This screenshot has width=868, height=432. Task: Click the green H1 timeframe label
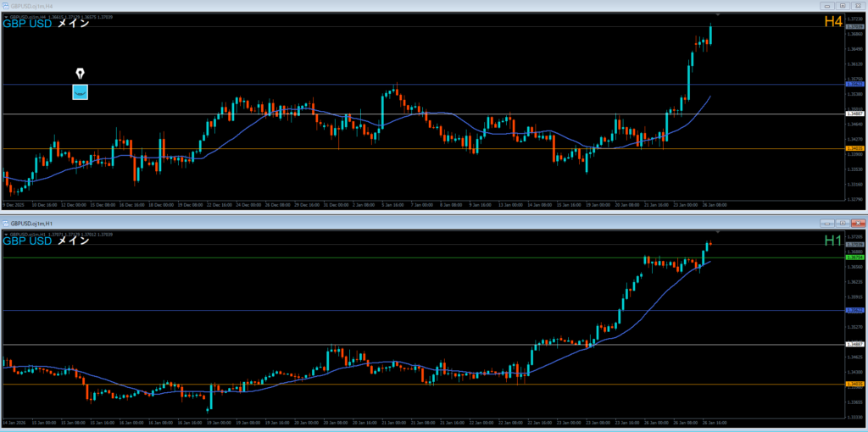click(x=833, y=240)
